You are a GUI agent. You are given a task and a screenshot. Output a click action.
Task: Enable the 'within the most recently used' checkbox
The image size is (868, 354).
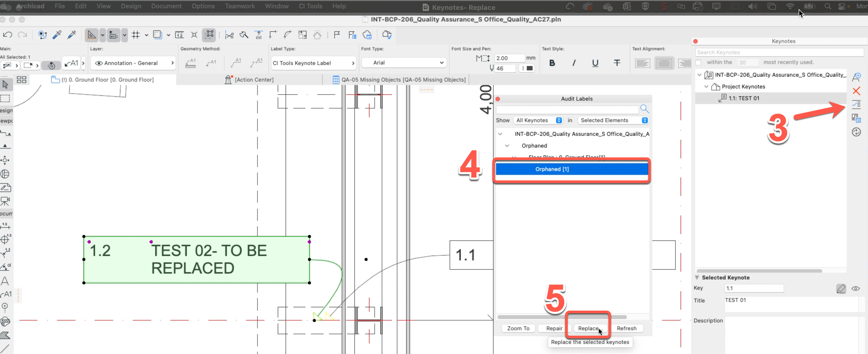(698, 62)
